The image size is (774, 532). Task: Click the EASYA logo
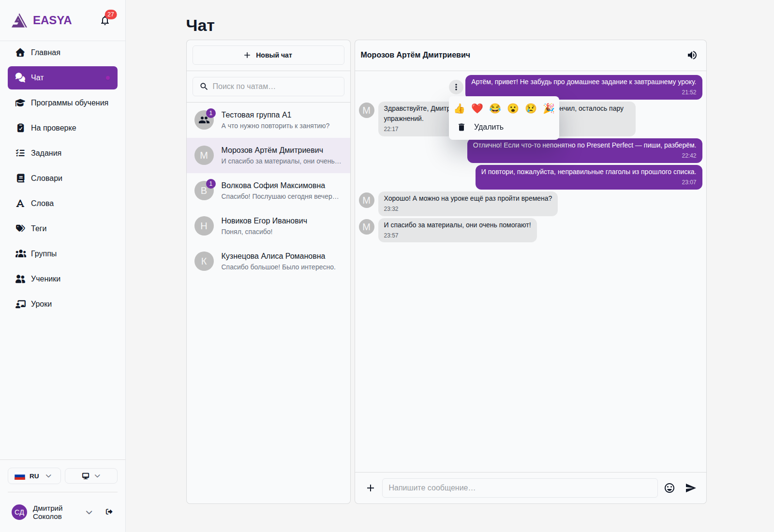pos(42,20)
